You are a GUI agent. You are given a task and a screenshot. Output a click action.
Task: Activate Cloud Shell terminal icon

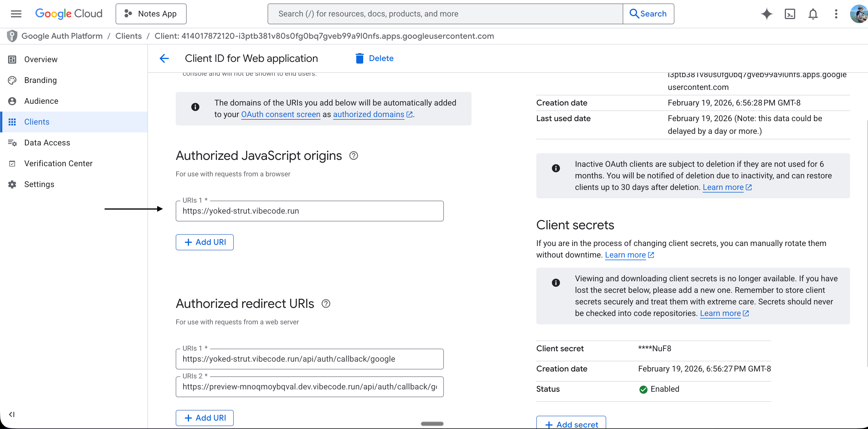[x=789, y=14]
